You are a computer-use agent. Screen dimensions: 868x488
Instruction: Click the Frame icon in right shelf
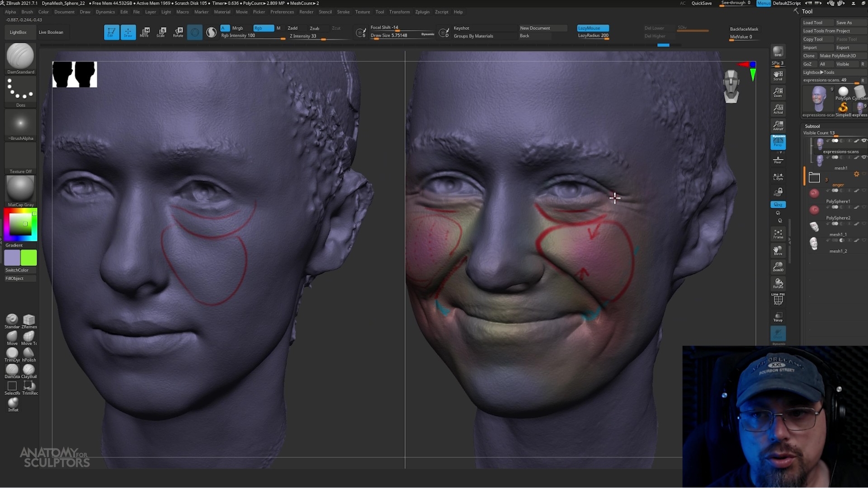coord(778,234)
